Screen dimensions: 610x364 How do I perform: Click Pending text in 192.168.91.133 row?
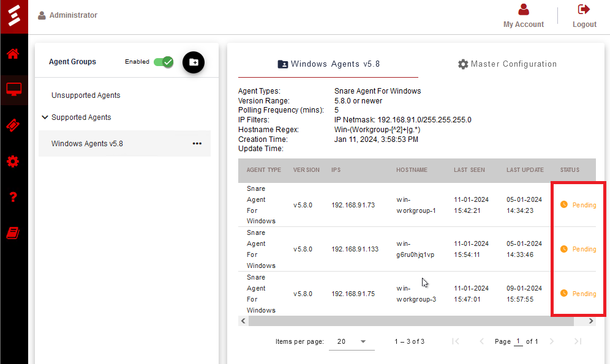point(584,250)
